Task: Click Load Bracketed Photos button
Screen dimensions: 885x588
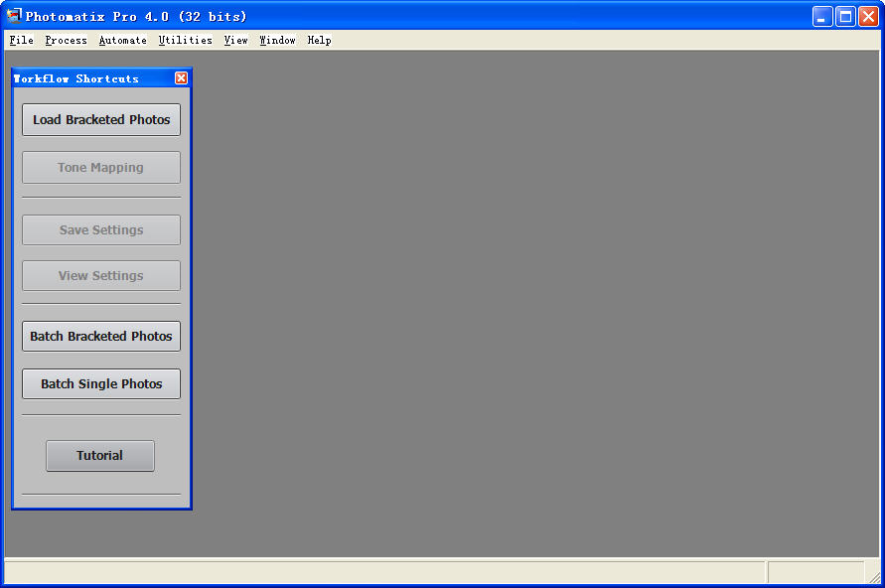Action: 101,119
